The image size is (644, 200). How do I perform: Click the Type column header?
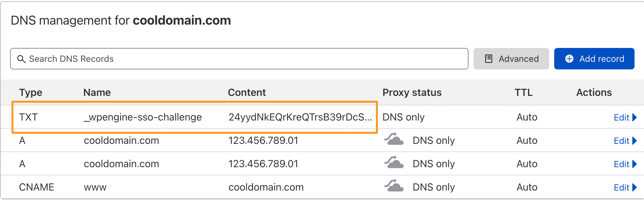(31, 92)
